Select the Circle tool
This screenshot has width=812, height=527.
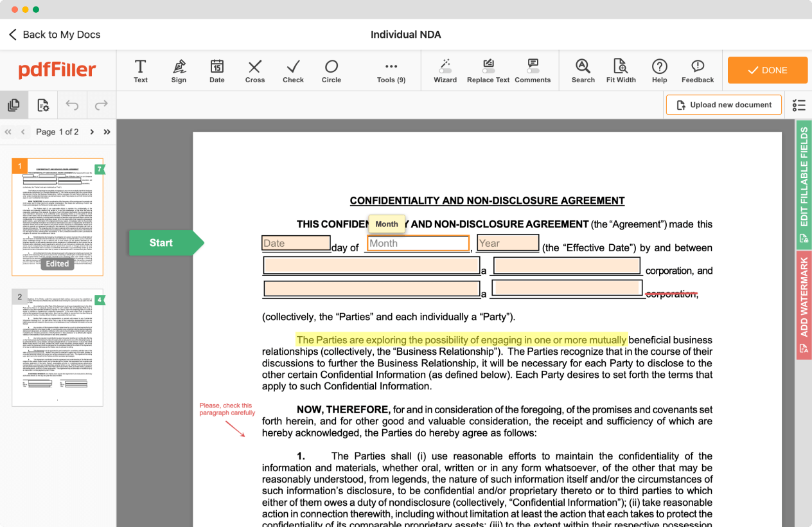point(331,70)
